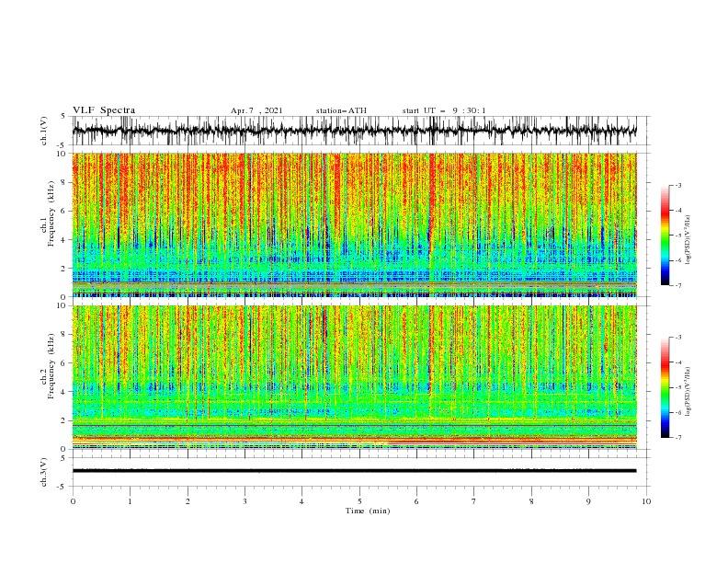Click time axis tick label "7"
Screen dimensions: 728x563
pos(474,501)
